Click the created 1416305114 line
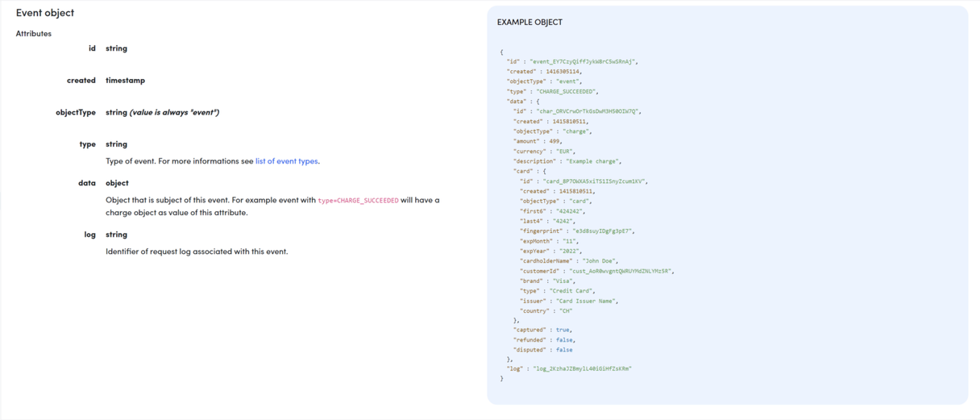 [544, 72]
